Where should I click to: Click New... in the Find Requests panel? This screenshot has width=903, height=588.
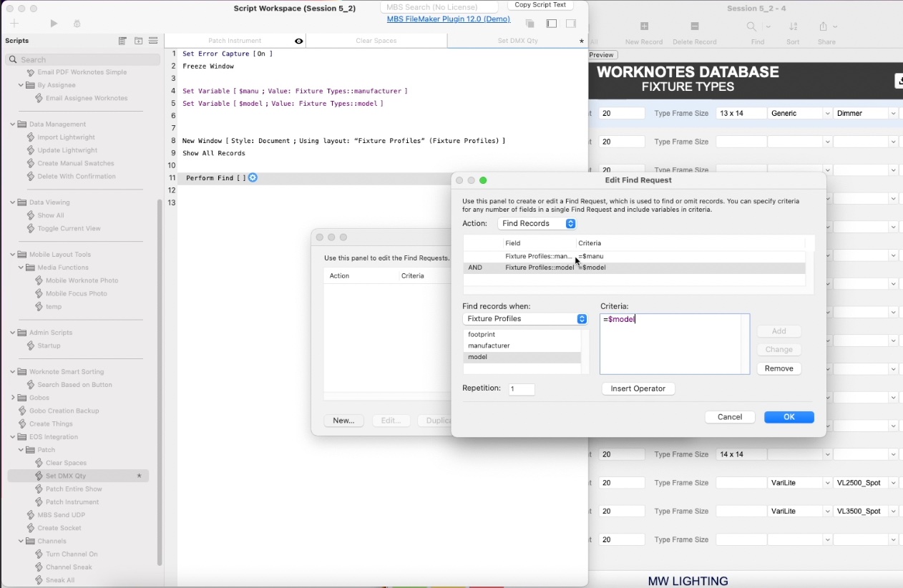[343, 421]
